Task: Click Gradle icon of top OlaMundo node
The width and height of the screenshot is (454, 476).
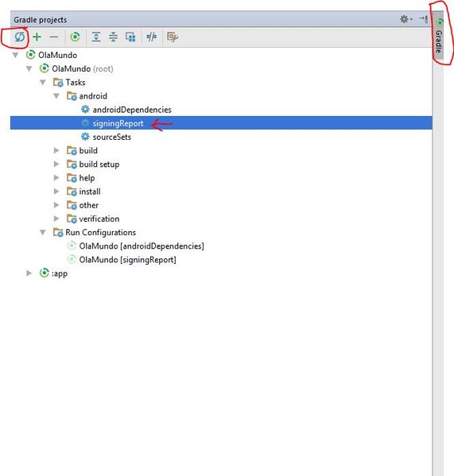Action: pos(30,55)
